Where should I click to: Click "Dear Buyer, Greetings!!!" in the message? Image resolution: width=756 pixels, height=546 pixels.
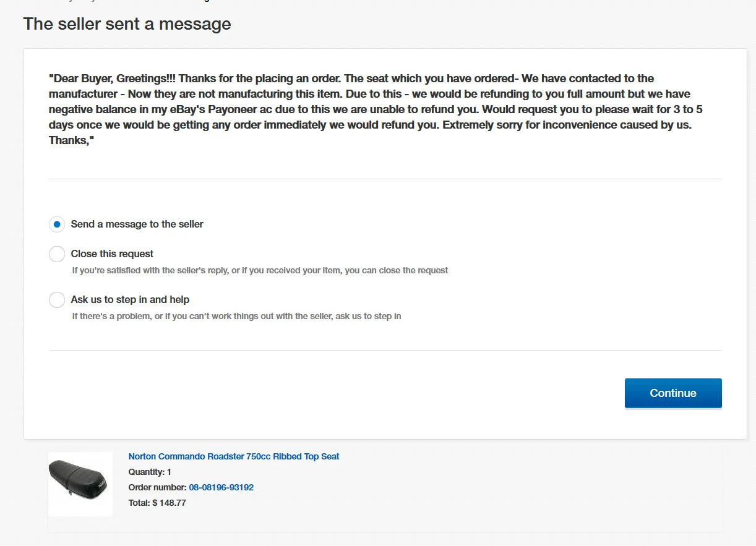point(112,79)
